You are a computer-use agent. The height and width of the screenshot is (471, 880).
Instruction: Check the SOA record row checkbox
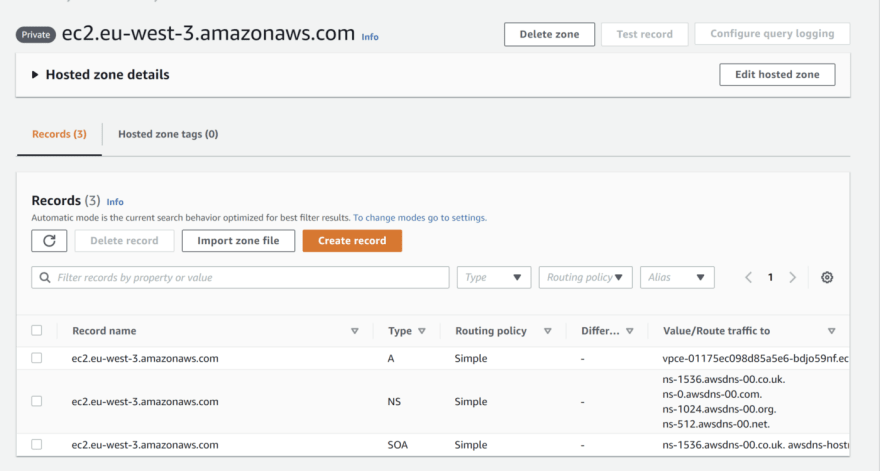pos(36,444)
